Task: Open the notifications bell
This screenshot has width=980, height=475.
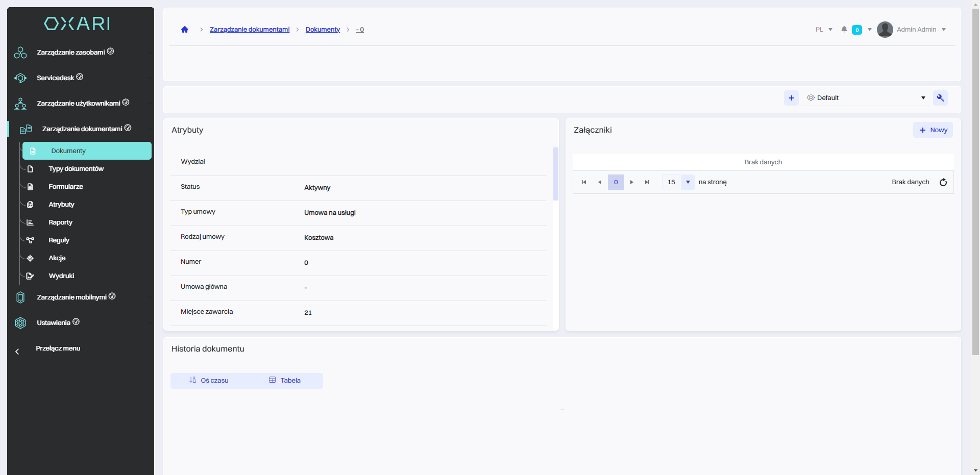Action: pos(844,30)
